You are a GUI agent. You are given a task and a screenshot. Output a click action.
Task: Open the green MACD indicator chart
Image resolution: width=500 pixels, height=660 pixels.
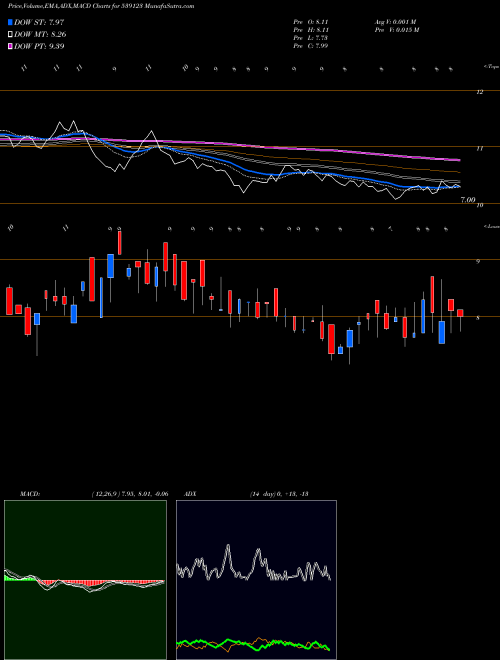(x=85, y=580)
